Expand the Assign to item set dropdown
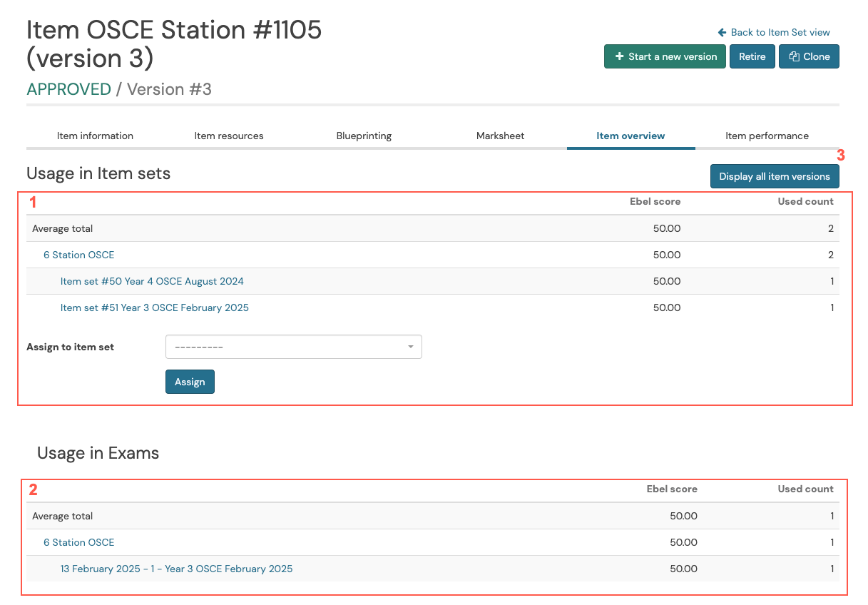The image size is (868, 605). 294,347
